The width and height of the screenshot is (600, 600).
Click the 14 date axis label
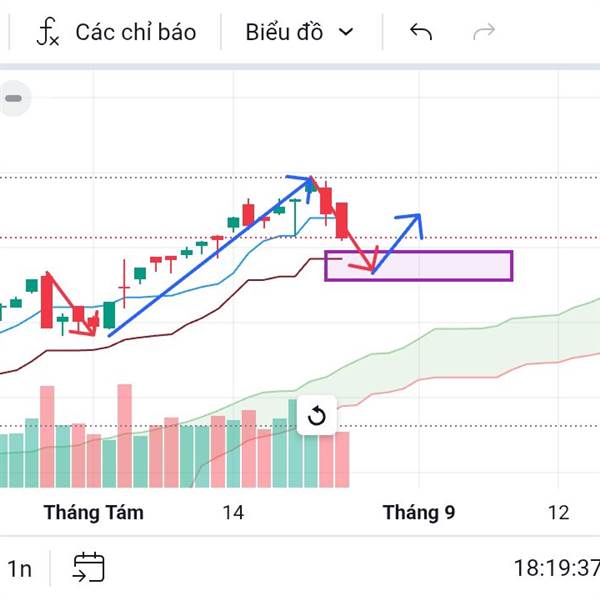point(233,512)
